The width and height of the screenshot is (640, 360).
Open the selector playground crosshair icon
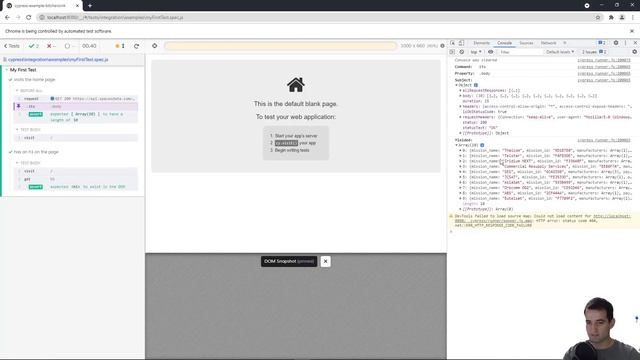[x=155, y=46]
